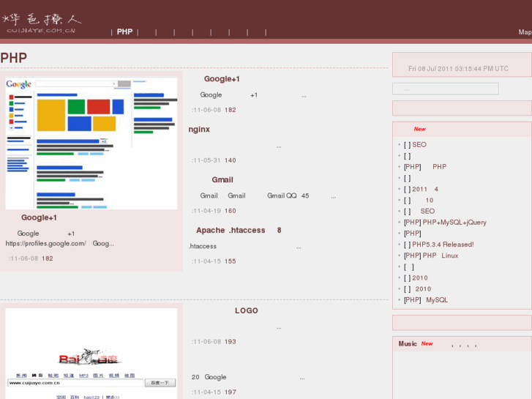532x399 pixels.
Task: Open sidebar item '[PHP] PHP Linux'
Action: [431, 256]
